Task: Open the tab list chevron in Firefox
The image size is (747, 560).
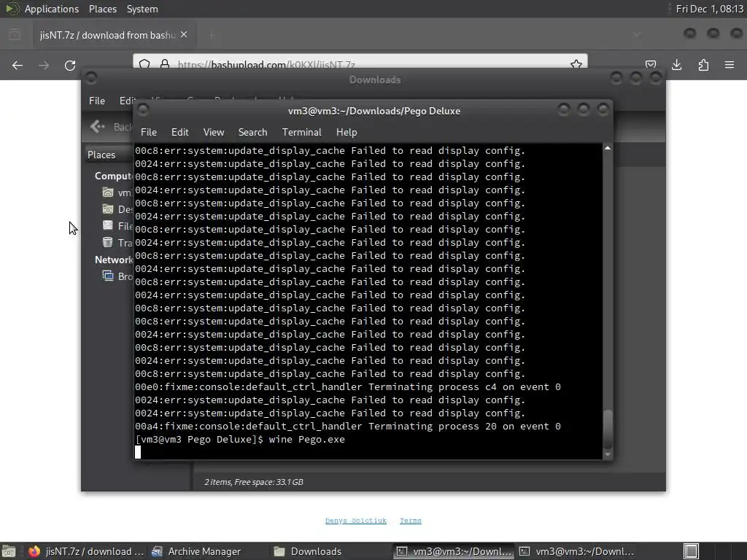Action: point(637,34)
